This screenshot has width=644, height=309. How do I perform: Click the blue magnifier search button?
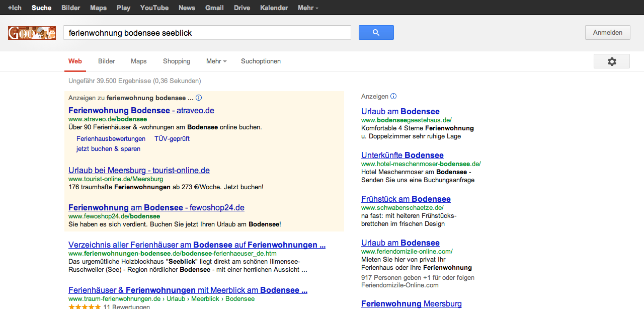point(376,33)
